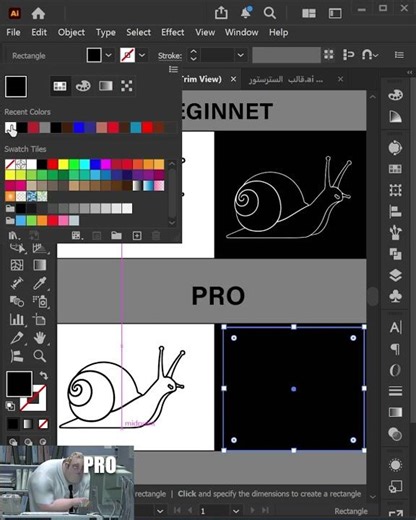This screenshot has width=416, height=520.
Task: Open the Fill color dropdown arrow
Action: [x=108, y=55]
